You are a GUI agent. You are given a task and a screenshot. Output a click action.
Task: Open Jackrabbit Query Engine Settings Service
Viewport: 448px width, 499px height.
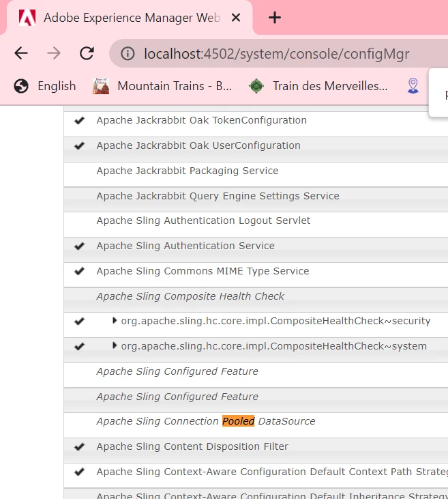(x=218, y=196)
